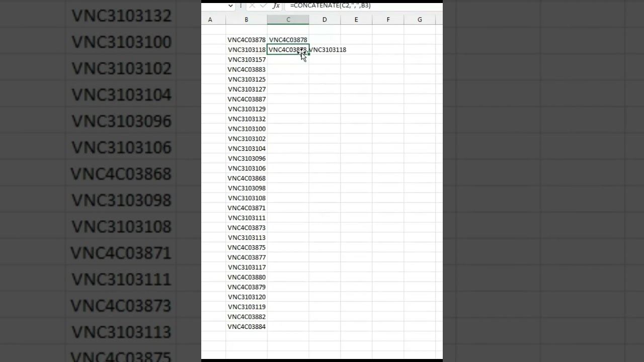Select cell VNC3103100

(247, 129)
